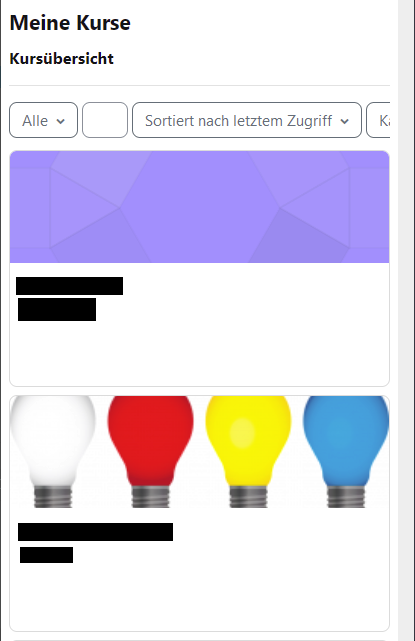The image size is (415, 641).
Task: Click redacted category under first course title
Action: pyautogui.click(x=57, y=309)
